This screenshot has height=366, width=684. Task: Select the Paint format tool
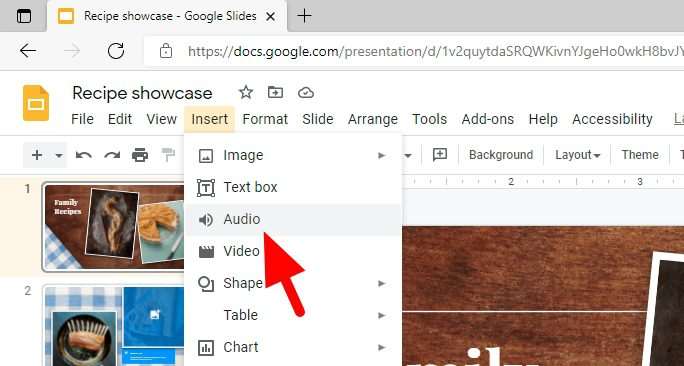point(168,155)
